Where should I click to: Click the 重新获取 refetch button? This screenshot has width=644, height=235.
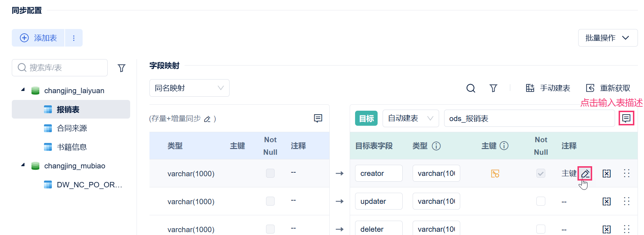[x=608, y=88]
